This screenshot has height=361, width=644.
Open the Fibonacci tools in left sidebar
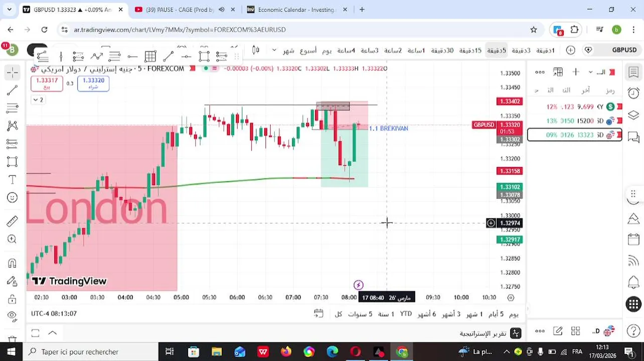point(13,108)
